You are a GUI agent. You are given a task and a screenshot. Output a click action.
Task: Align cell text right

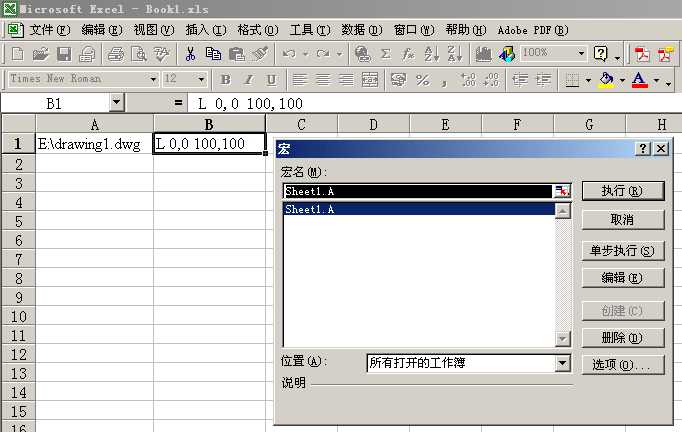346,80
